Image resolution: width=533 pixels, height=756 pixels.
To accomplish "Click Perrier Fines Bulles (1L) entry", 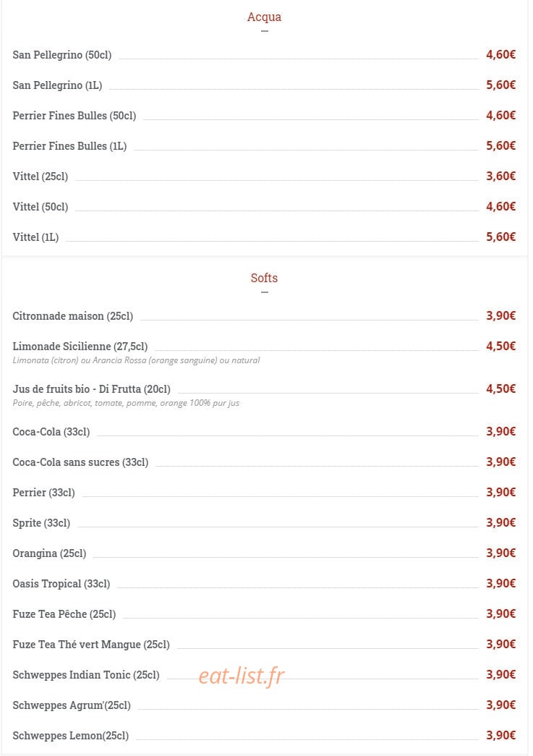I will (x=69, y=146).
